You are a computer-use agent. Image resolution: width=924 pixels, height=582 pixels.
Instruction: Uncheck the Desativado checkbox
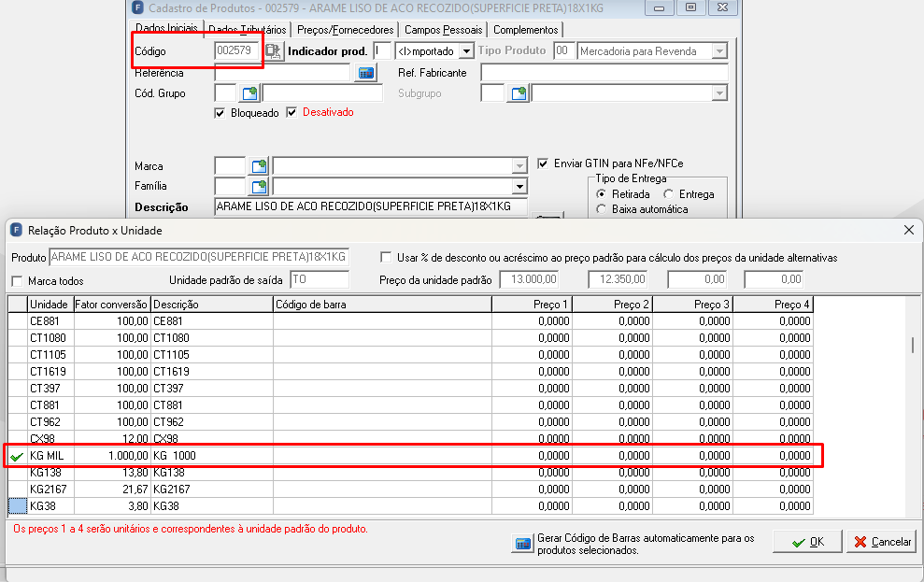[291, 112]
